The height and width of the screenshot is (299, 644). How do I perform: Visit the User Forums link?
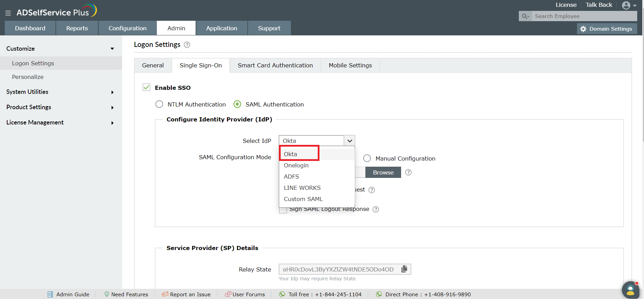click(x=249, y=295)
